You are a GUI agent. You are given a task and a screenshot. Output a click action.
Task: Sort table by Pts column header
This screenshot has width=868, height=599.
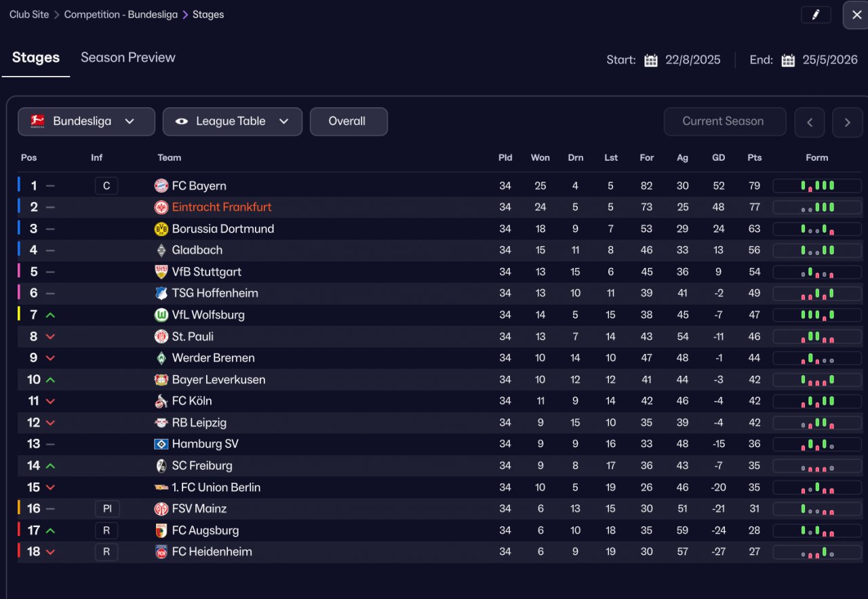(x=755, y=157)
